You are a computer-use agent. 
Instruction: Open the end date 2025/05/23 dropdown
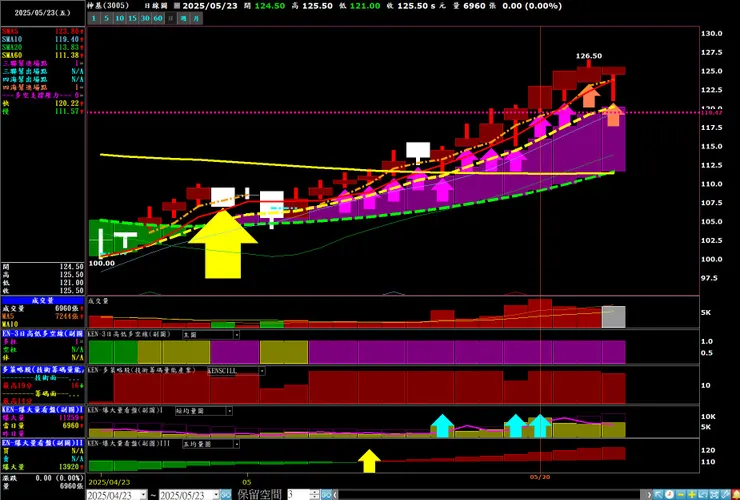[215, 495]
